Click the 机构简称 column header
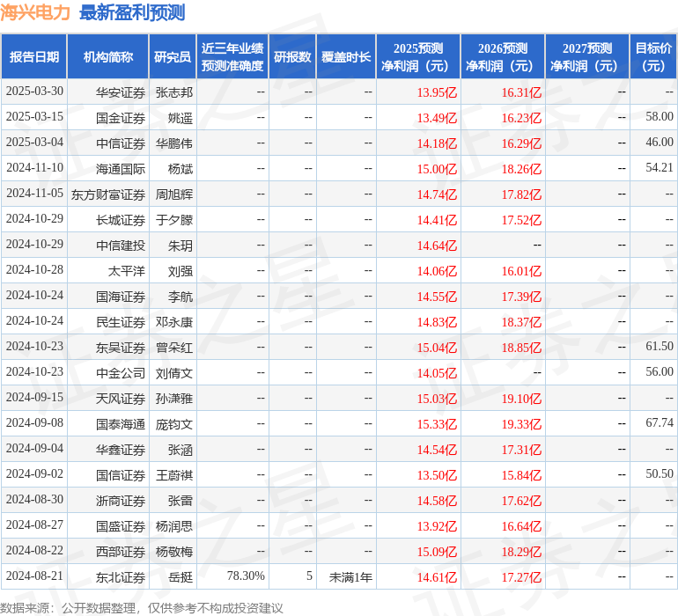 [x=107, y=57]
